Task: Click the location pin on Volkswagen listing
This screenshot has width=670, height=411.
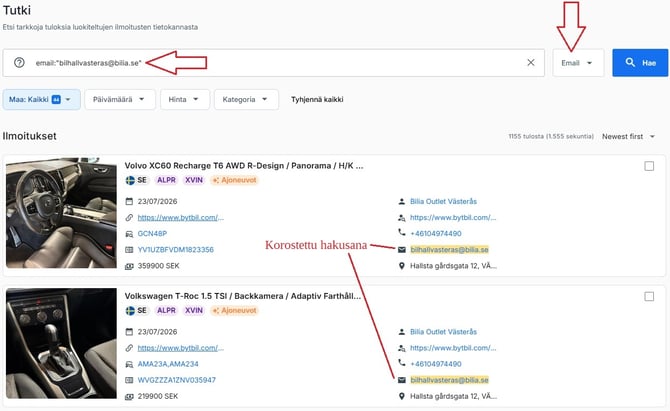Action: point(402,396)
